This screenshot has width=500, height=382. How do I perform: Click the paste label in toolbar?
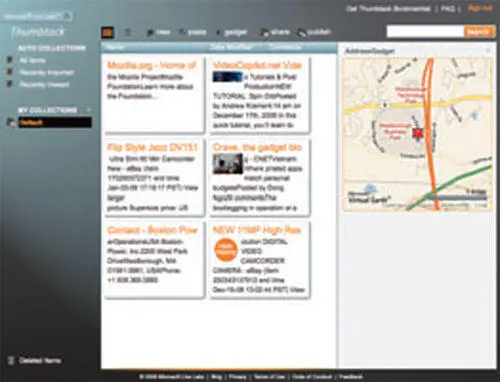tap(197, 32)
